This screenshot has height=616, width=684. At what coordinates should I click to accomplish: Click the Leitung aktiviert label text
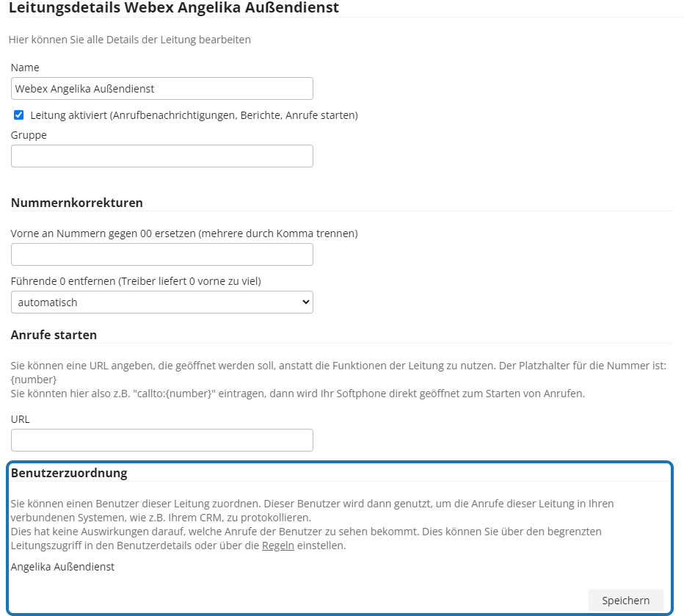point(194,115)
